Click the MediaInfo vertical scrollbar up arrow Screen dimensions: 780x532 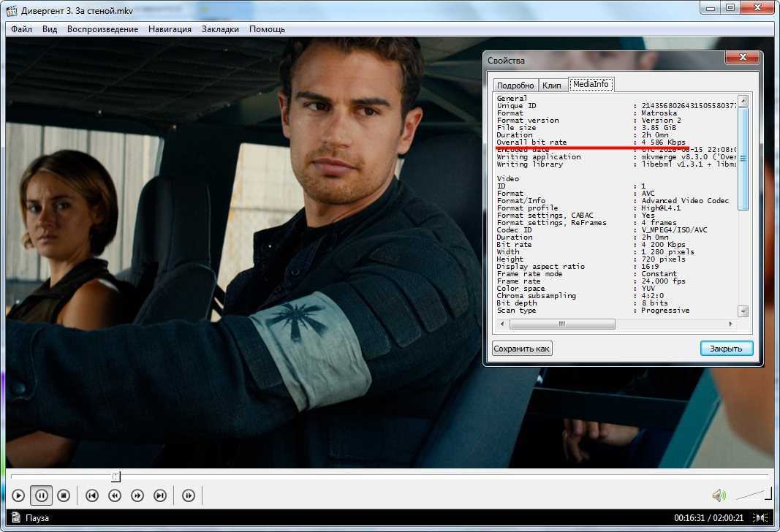743,101
